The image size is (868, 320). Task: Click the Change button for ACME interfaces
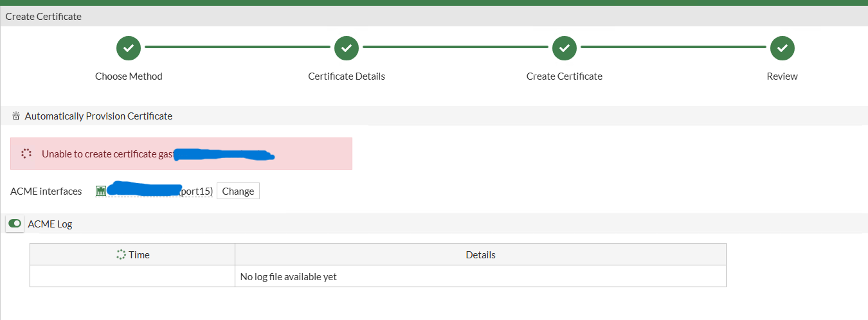(x=238, y=191)
